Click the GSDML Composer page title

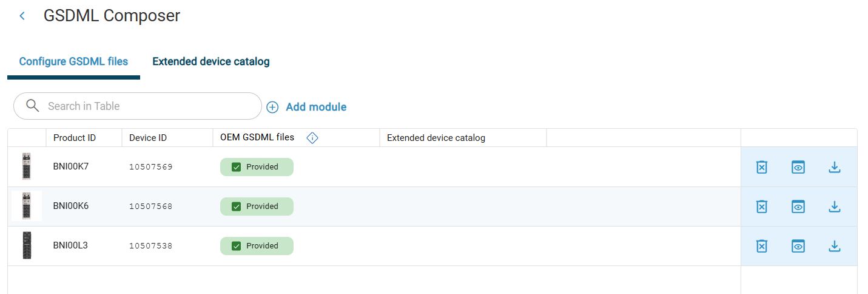point(112,16)
